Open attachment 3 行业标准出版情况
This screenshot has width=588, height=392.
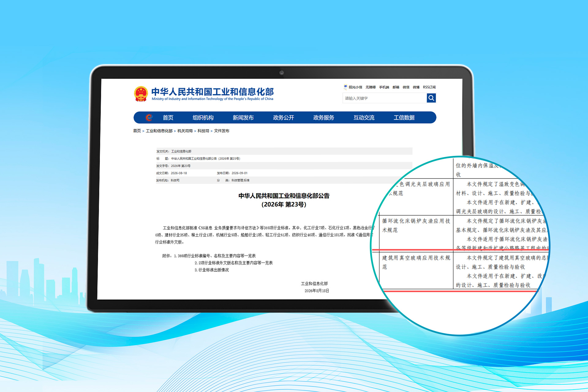[x=212, y=270]
